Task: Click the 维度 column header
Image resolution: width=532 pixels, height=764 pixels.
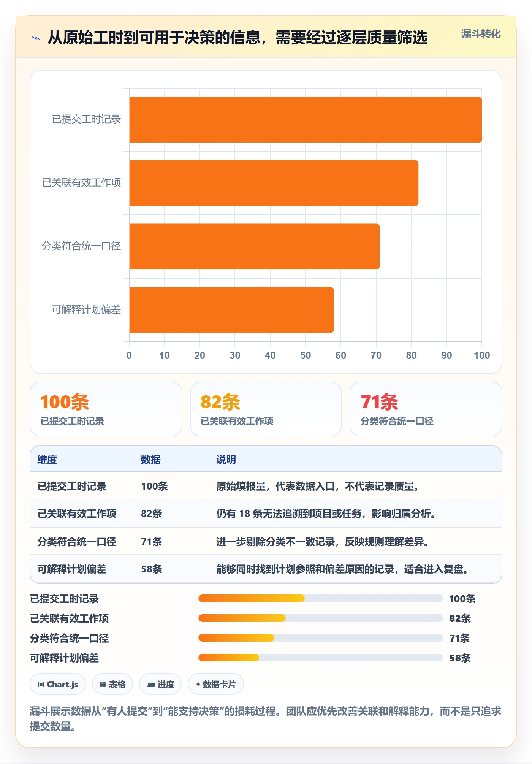Action: (x=47, y=460)
